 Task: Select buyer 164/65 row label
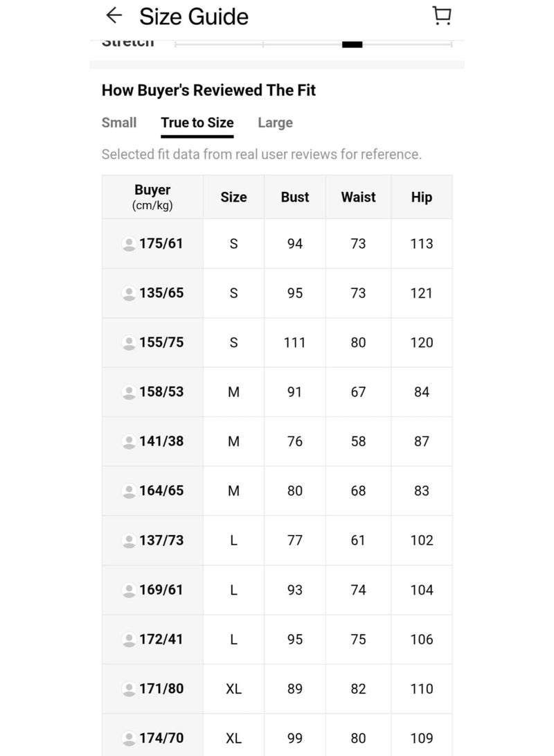(161, 491)
